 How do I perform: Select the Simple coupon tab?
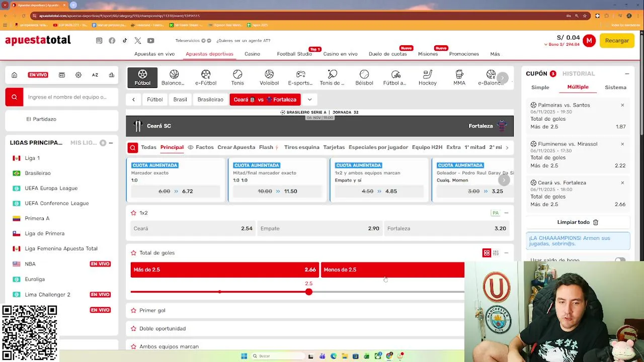(x=540, y=87)
